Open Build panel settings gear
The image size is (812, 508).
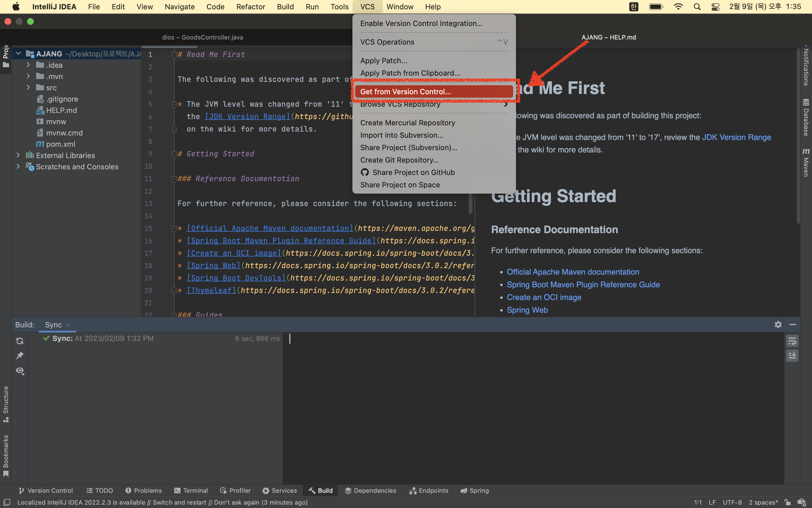[x=778, y=325]
